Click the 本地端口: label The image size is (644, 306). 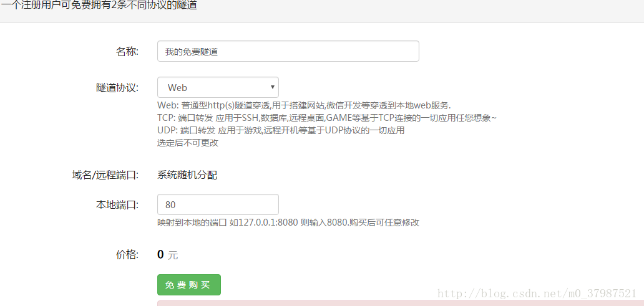[x=117, y=204]
